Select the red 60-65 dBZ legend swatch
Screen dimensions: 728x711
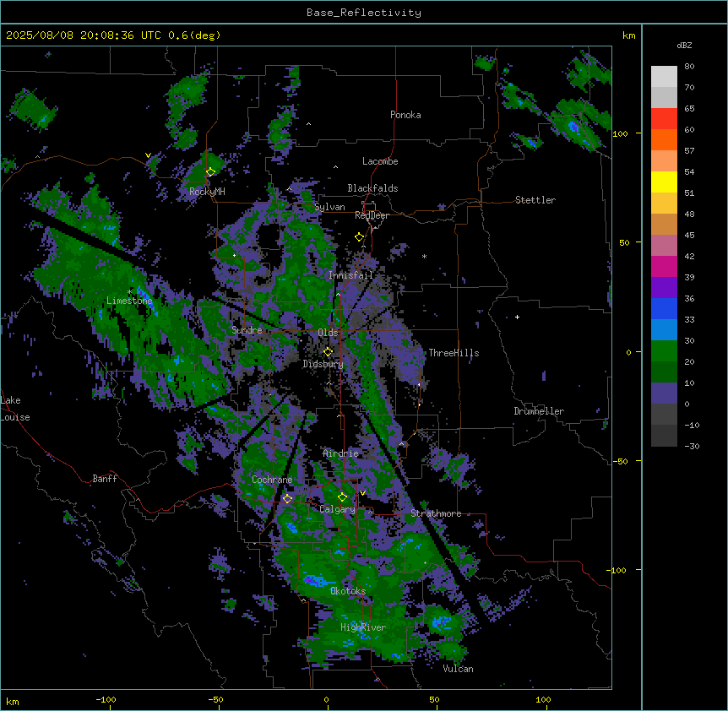point(664,119)
